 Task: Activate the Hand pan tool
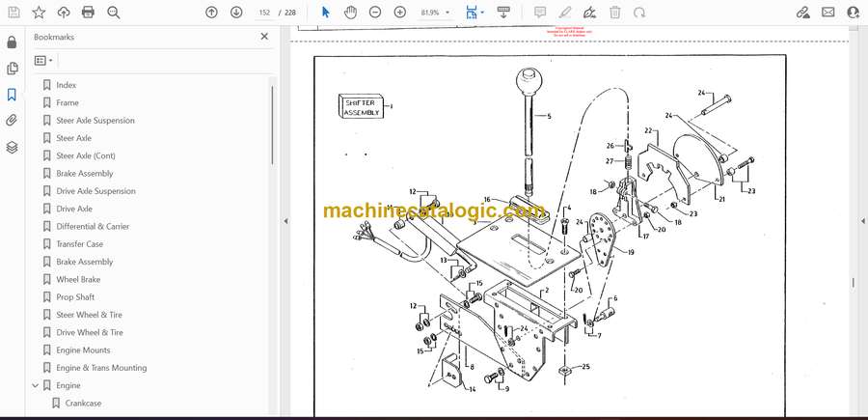350,13
